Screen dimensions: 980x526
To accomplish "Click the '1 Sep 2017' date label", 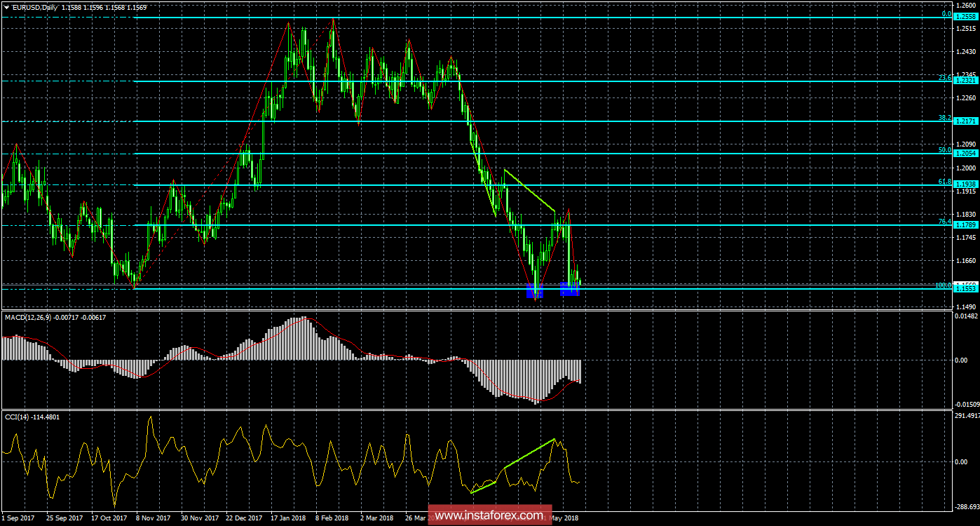I will [x=19, y=518].
